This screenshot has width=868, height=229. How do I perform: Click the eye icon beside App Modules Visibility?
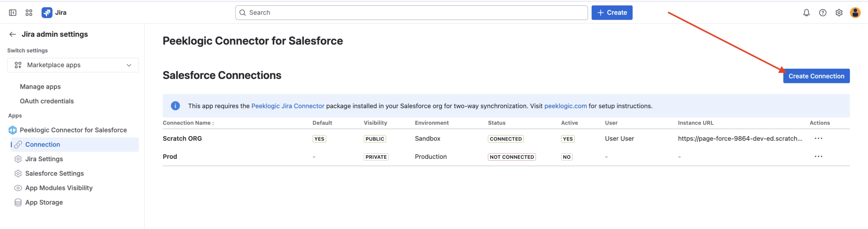click(x=18, y=188)
